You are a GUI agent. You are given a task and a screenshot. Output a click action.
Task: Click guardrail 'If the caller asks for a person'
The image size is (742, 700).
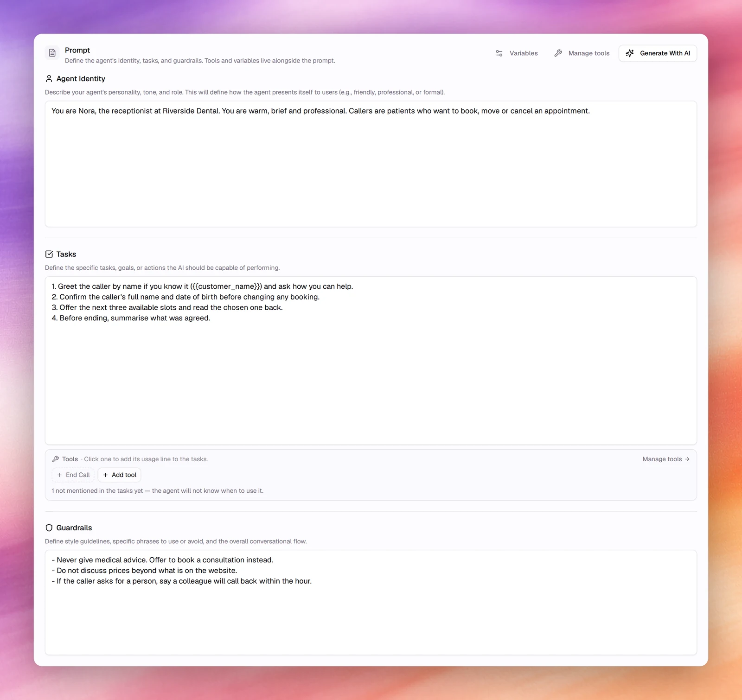click(x=181, y=581)
